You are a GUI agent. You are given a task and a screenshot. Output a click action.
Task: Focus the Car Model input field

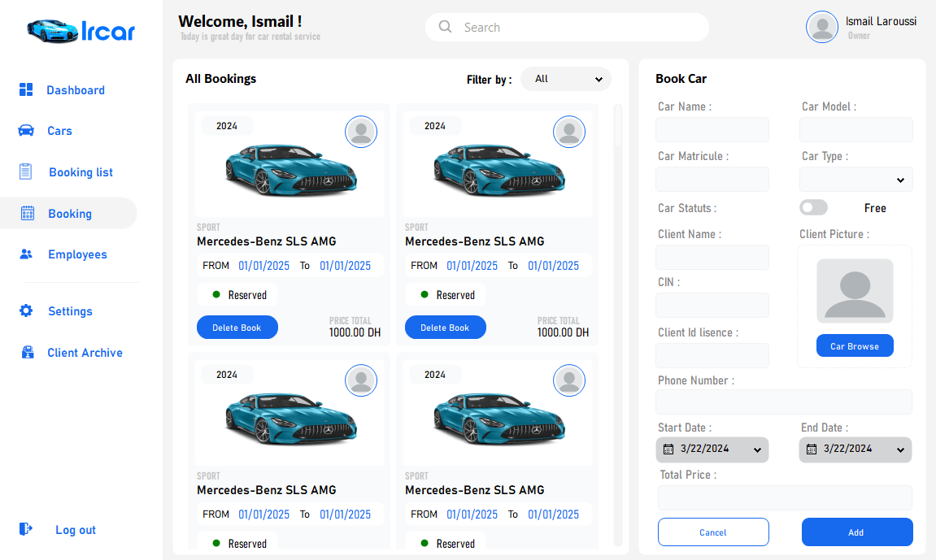pos(856,129)
